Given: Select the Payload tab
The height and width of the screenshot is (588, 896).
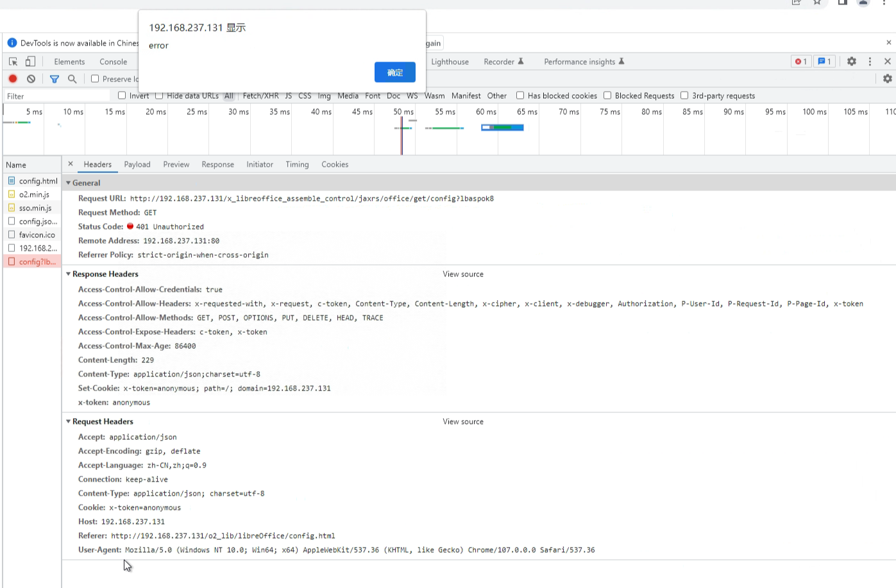Looking at the screenshot, I should tap(137, 165).
